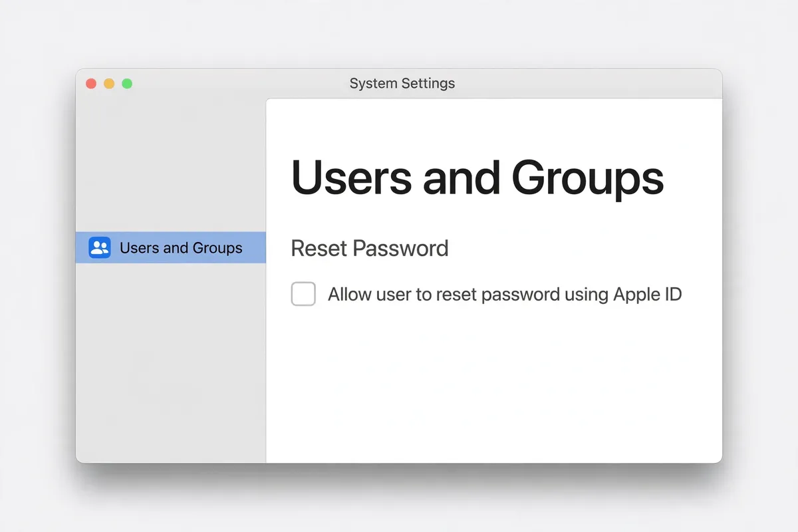Screen dimensions: 798x532
Task: Minimize the window with the yellow button
Action: pos(109,84)
